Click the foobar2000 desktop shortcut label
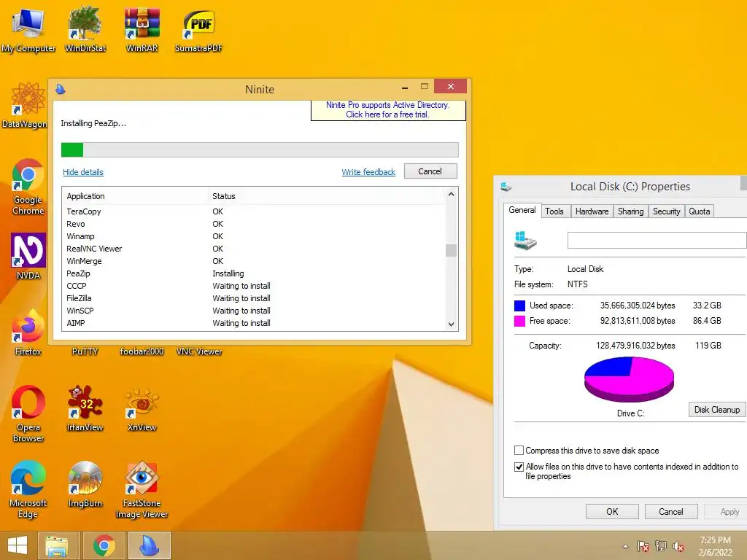Image resolution: width=747 pixels, height=560 pixels. tap(142, 351)
